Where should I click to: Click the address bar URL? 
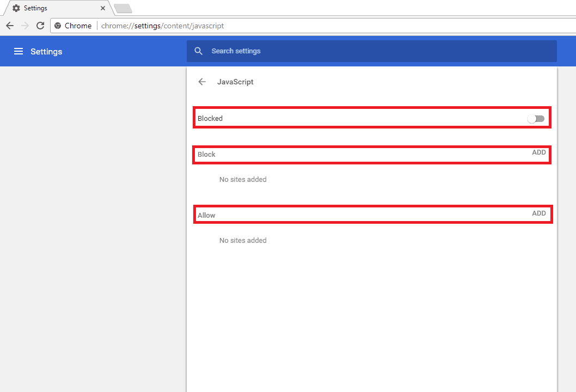click(x=162, y=26)
